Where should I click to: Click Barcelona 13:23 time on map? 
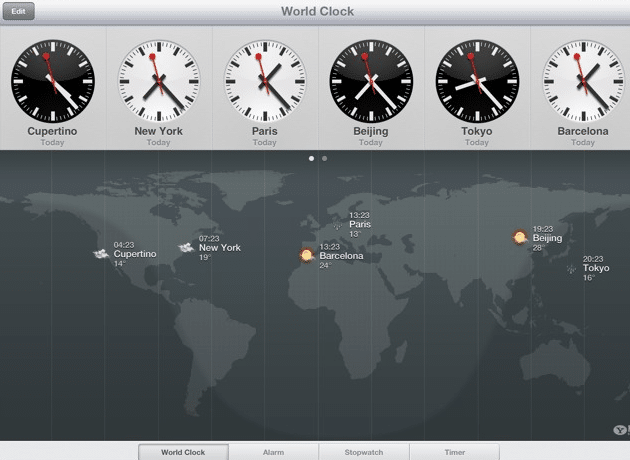(x=329, y=247)
